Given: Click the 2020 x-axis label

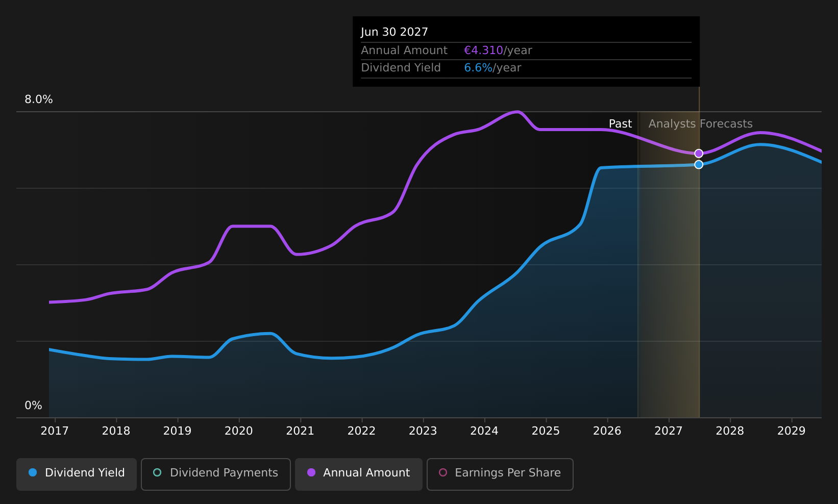Looking at the screenshot, I should pos(239,431).
